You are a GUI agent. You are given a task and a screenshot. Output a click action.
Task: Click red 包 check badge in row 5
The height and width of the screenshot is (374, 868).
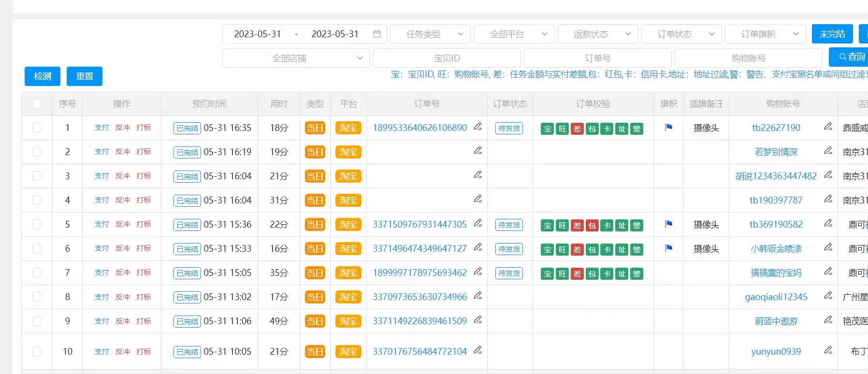(592, 226)
